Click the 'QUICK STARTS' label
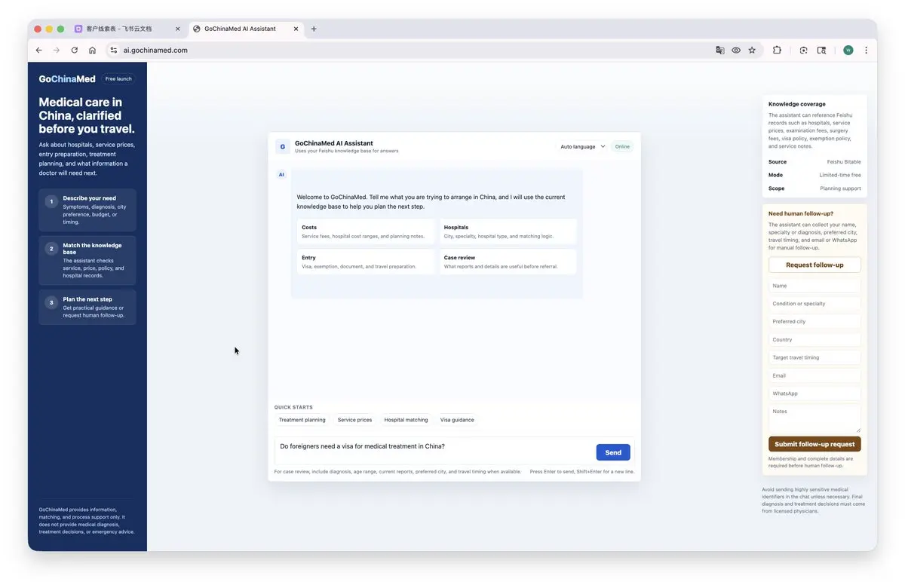Image resolution: width=905 pixels, height=588 pixels. [293, 407]
